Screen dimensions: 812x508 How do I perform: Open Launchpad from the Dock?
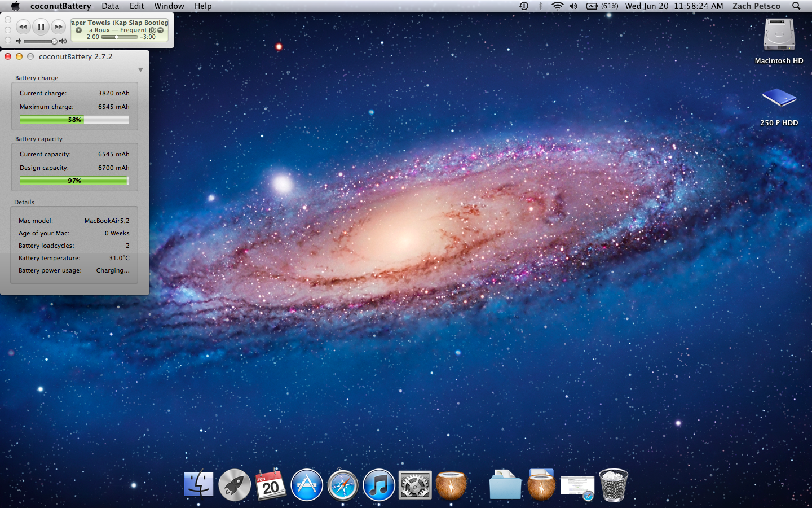(x=235, y=485)
